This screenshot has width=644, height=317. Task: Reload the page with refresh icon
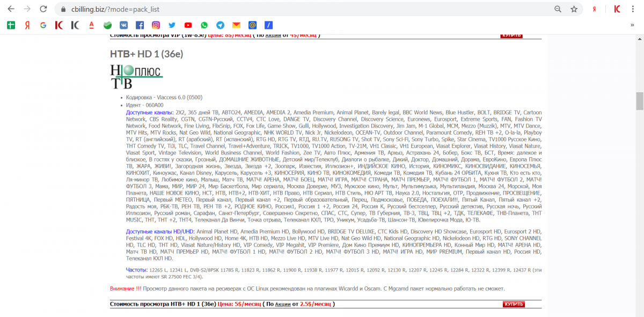[43, 9]
